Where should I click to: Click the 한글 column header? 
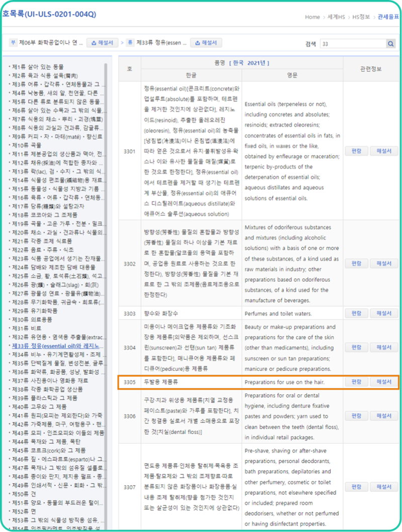(191, 75)
